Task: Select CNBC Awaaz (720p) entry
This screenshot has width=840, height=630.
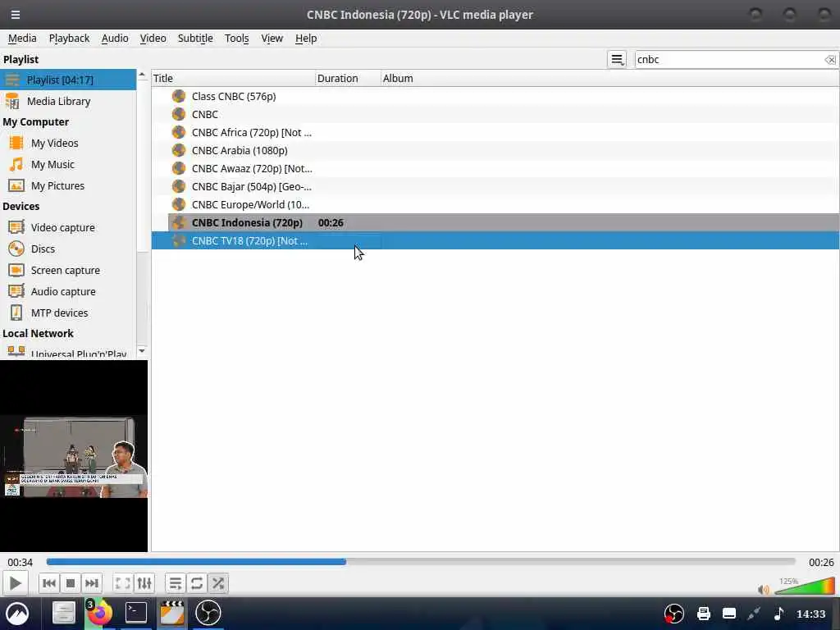Action: (495, 169)
